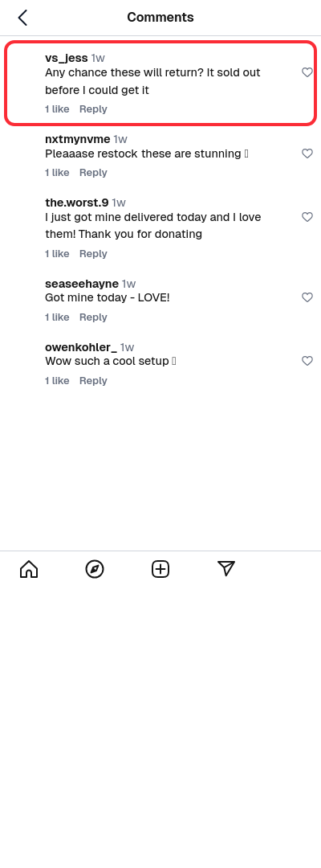Go back using the arrow icon

coord(22,18)
